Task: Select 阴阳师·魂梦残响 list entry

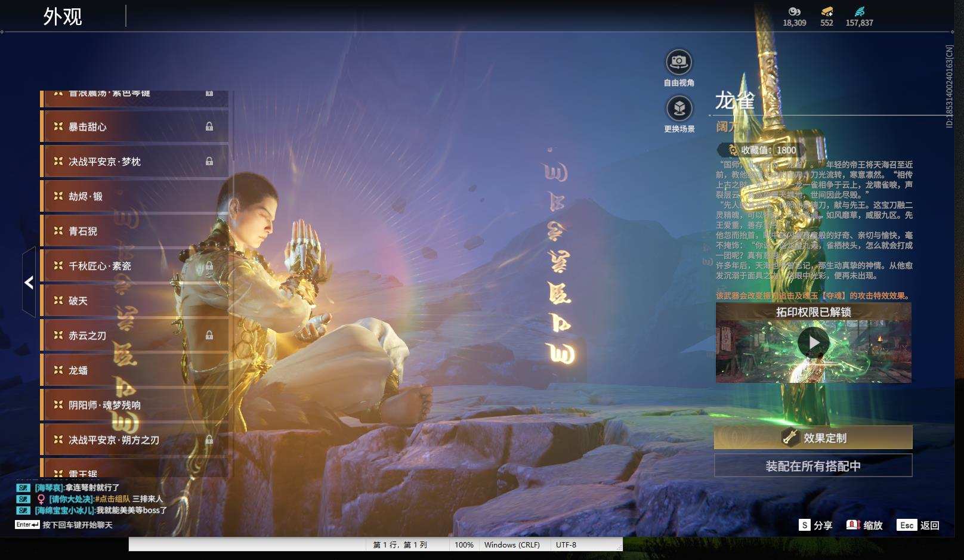Action: pos(134,404)
